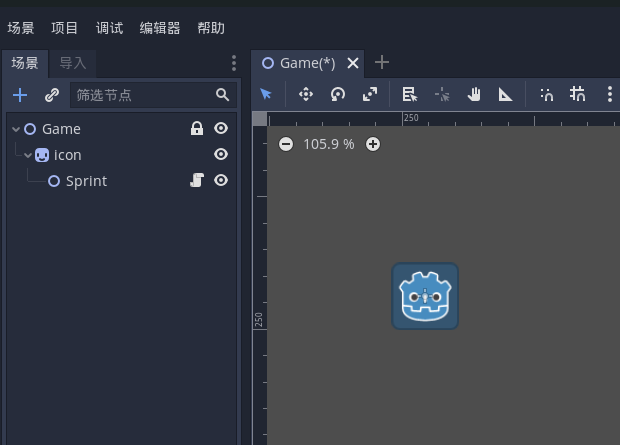Select the Game root node

click(61, 129)
